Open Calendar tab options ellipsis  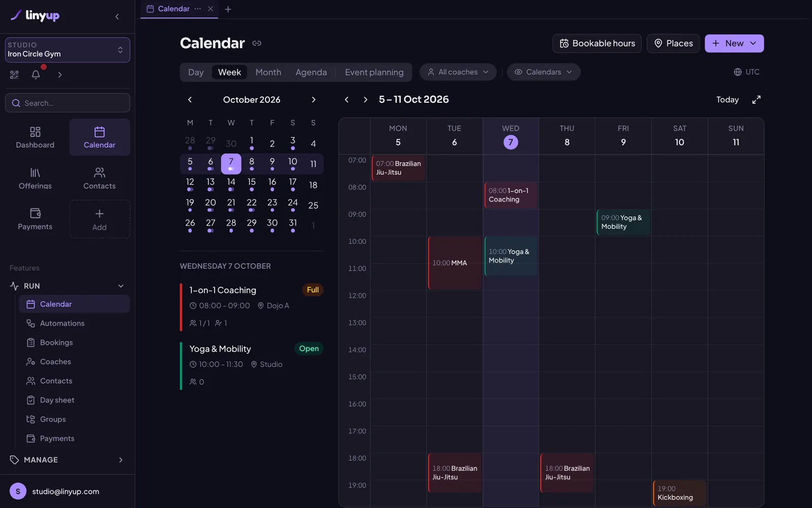tap(197, 9)
